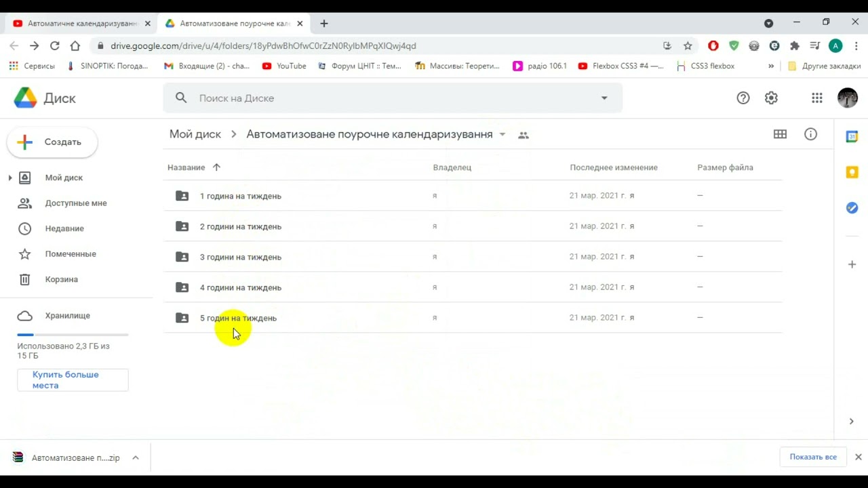The image size is (868, 488).
Task: Open Хранилище in sidebar
Action: [x=67, y=316]
